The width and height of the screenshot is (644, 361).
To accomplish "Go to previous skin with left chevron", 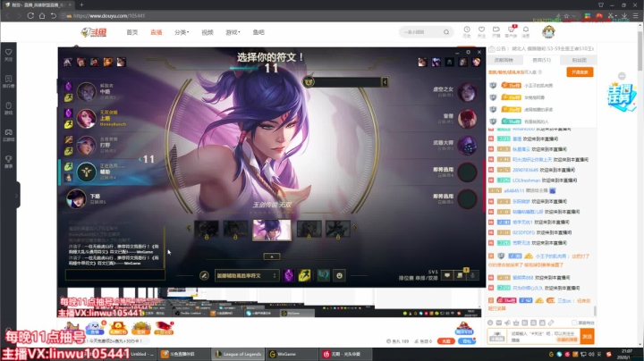I will [189, 228].
